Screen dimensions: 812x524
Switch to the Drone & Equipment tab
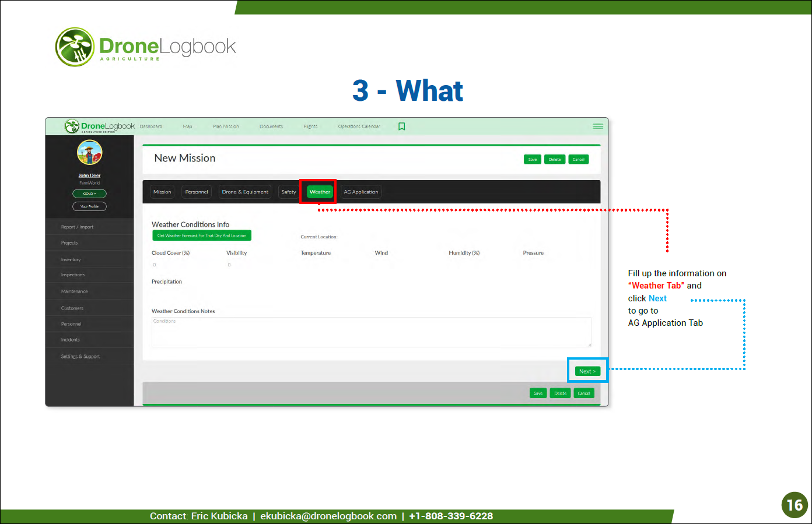point(245,192)
